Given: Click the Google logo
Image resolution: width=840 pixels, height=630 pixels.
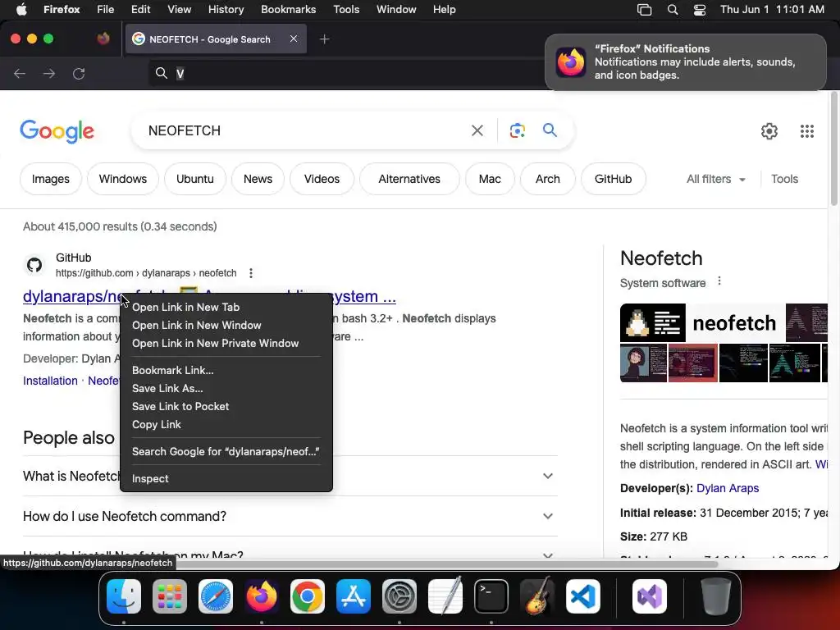Looking at the screenshot, I should pyautogui.click(x=57, y=131).
